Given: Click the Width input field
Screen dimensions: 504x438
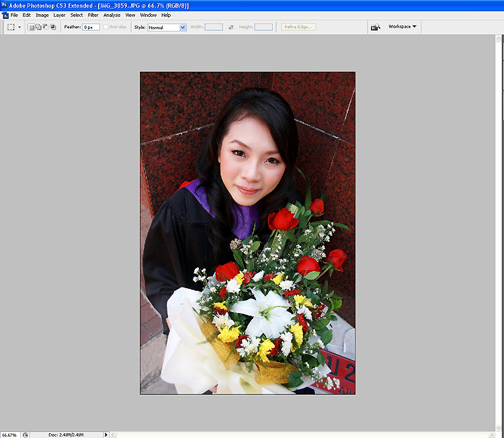Looking at the screenshot, I should (214, 27).
